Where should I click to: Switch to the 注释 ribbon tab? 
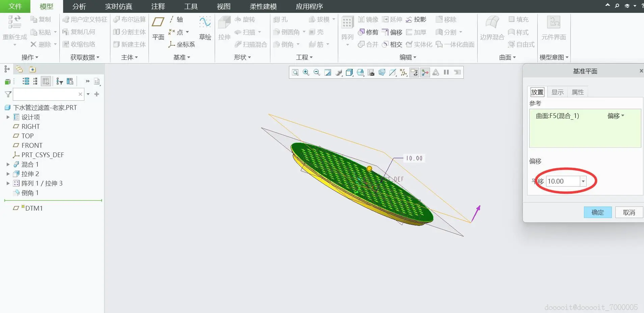[x=158, y=6]
